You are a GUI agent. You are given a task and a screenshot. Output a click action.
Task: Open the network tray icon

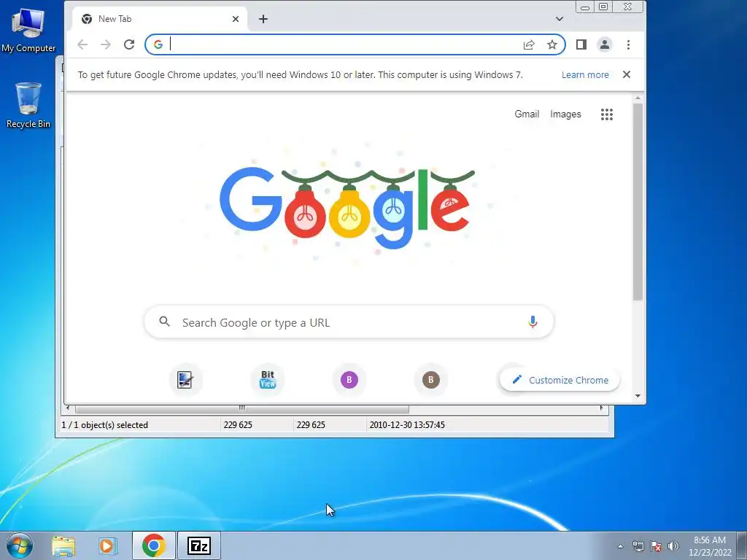638,546
